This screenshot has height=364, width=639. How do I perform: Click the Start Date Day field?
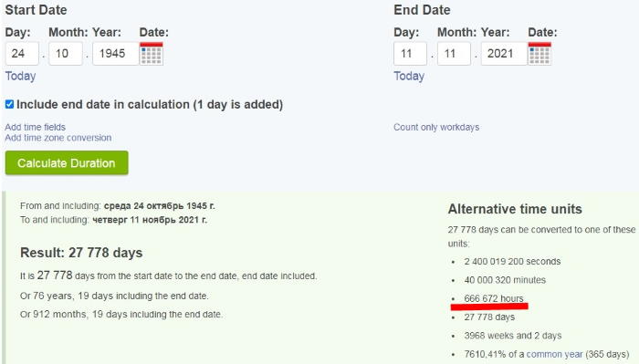point(22,53)
